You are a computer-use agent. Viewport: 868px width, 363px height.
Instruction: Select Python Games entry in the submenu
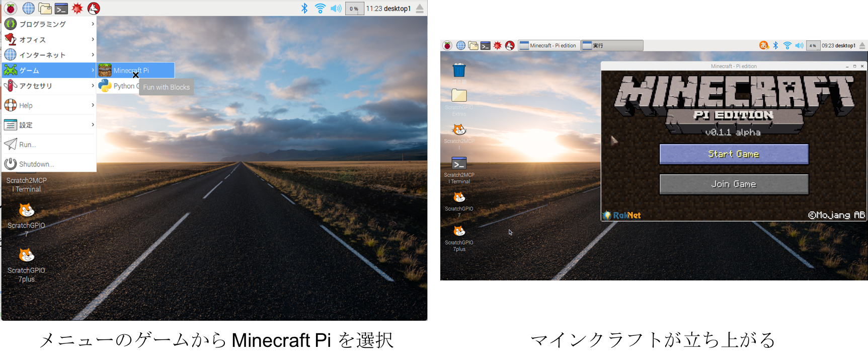point(119,86)
